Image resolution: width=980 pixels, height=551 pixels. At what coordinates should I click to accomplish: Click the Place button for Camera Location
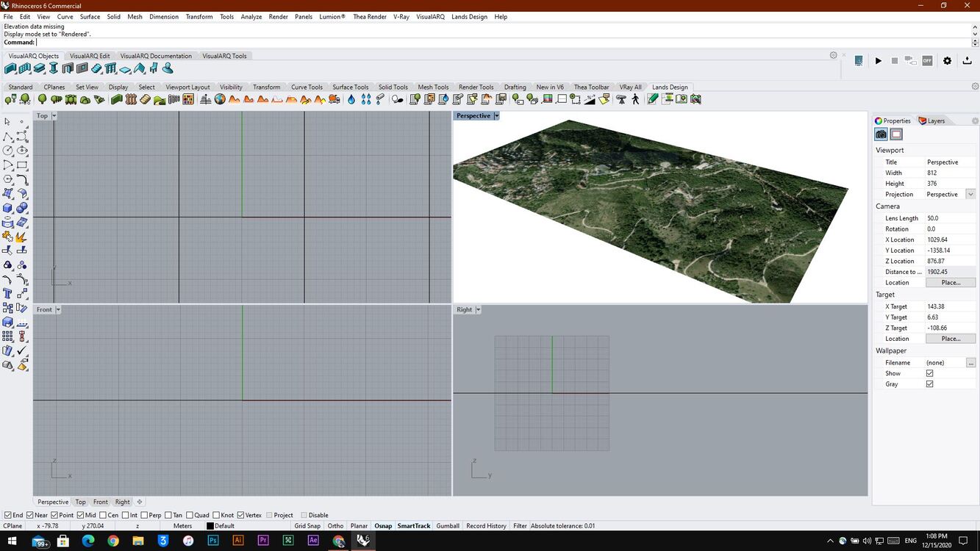[950, 282]
